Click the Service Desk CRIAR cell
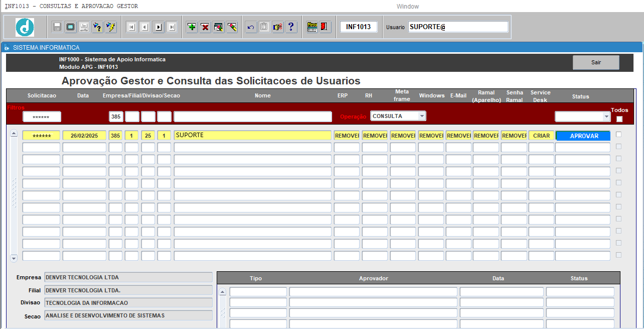Screen dimensions: 644x329 pyautogui.click(x=541, y=136)
